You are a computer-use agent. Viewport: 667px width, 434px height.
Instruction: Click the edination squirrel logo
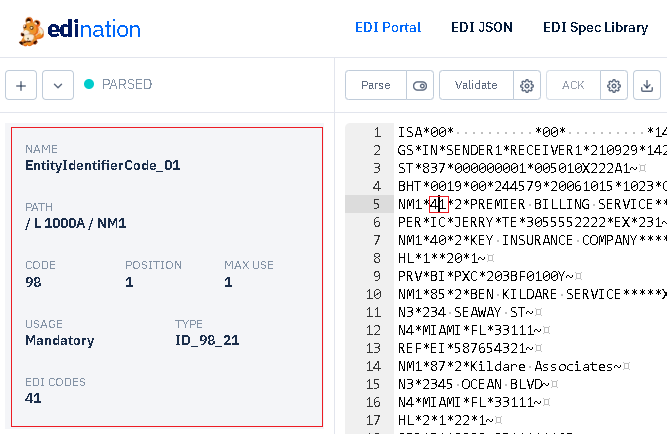point(31,31)
